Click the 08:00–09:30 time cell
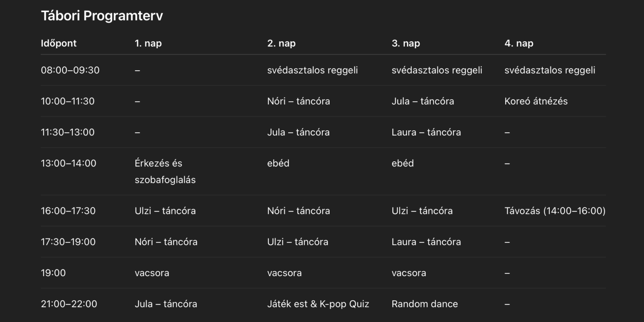 coord(70,70)
